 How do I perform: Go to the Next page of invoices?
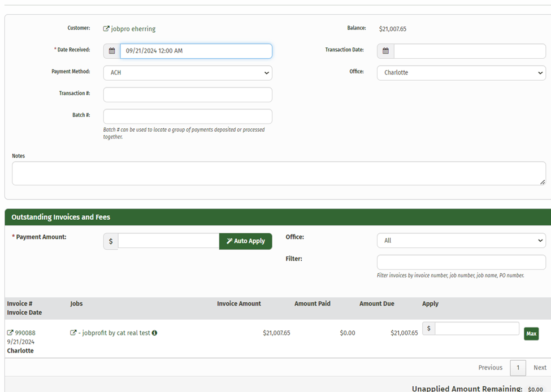pos(540,368)
